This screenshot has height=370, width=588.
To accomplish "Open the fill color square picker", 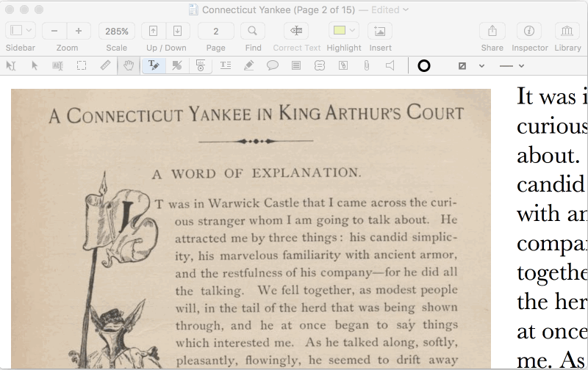I will (x=462, y=66).
